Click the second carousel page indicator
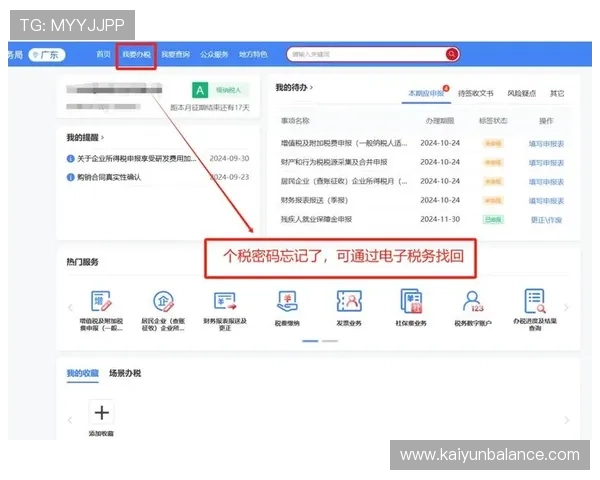This screenshot has width=600, height=480. (330, 341)
